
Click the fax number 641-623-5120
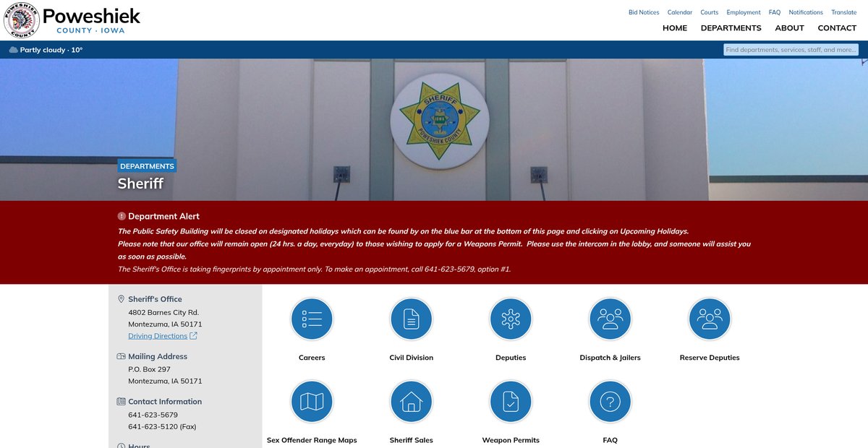pos(153,426)
